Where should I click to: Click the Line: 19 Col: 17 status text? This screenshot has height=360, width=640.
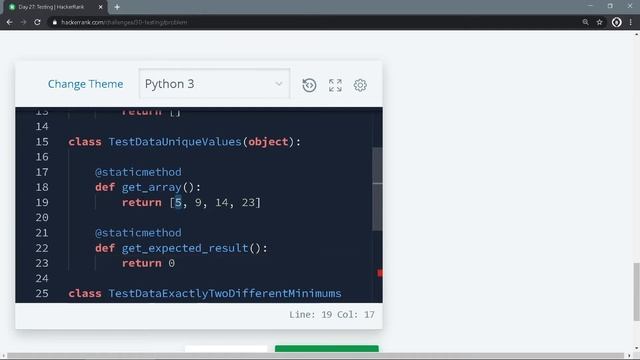click(331, 315)
